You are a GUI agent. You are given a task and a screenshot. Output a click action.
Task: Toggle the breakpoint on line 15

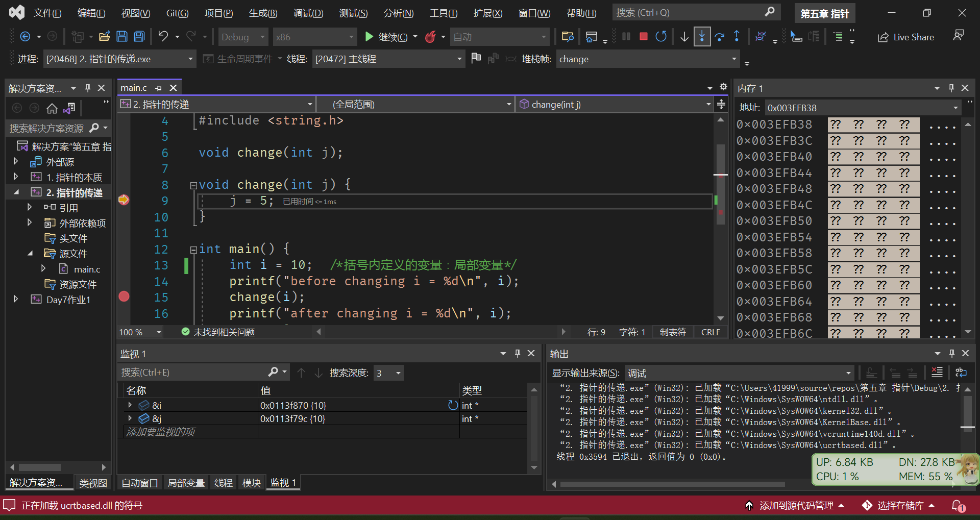click(124, 297)
